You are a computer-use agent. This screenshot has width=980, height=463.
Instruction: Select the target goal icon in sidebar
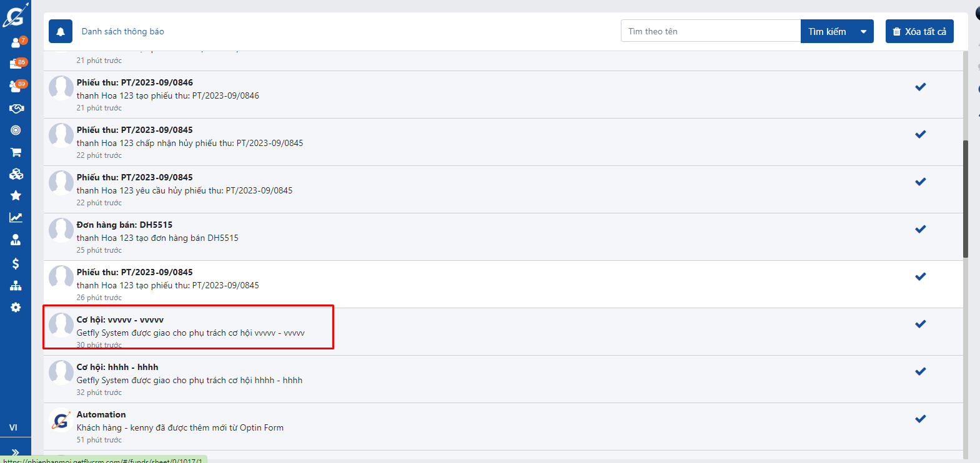[16, 130]
